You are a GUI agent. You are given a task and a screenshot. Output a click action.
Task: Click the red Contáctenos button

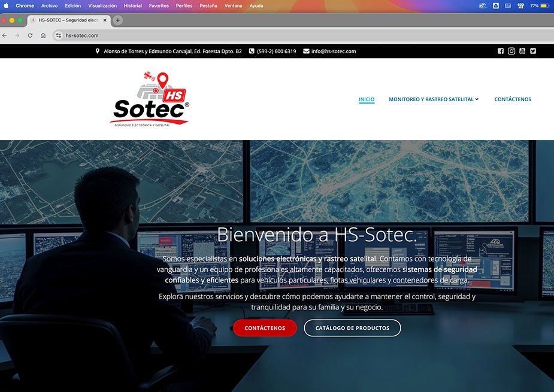265,328
